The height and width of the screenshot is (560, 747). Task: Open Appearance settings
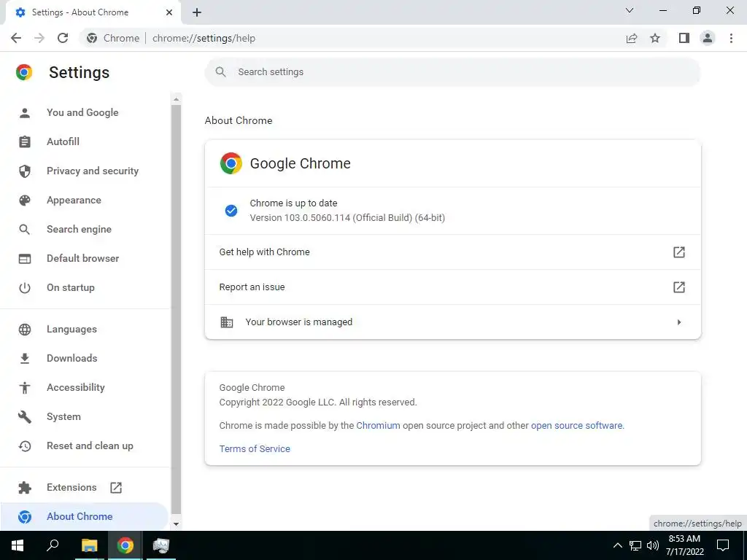[74, 200]
